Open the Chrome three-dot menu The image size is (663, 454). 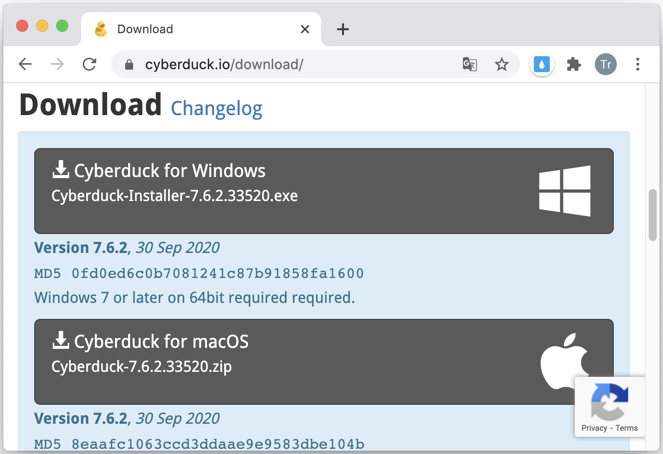point(637,64)
